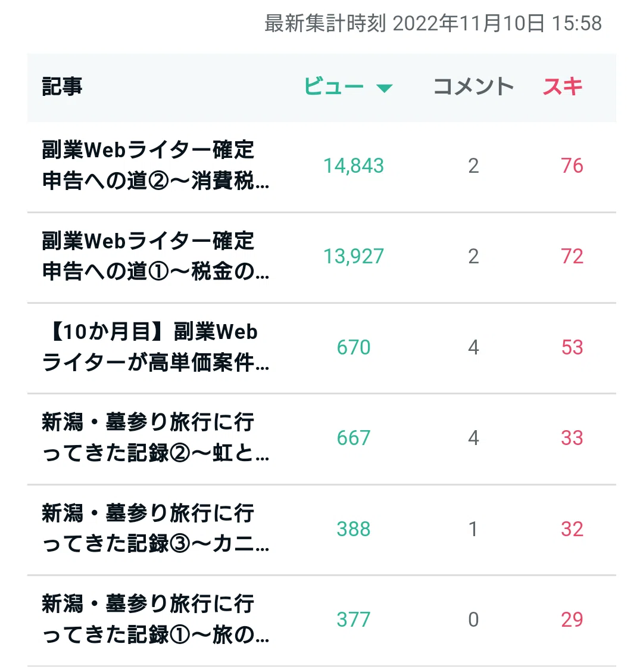This screenshot has width=643, height=672.
Task: Click the 53 スキ count
Action: 572,347
